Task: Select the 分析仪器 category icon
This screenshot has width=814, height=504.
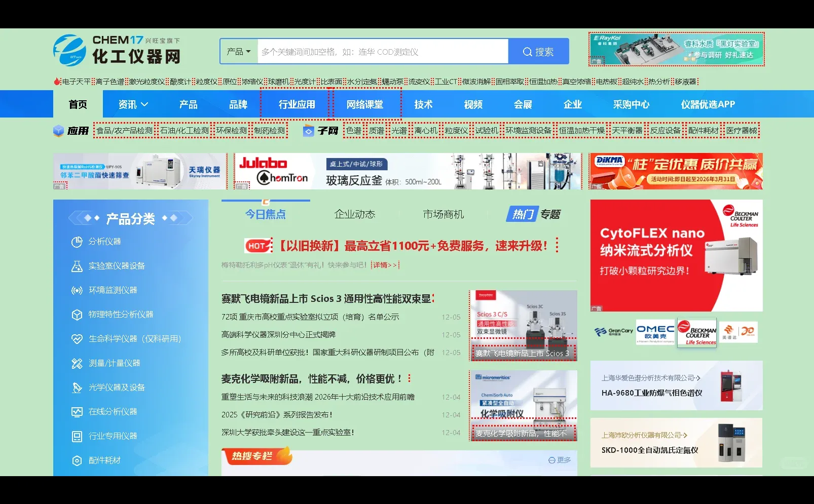Action: point(77,242)
